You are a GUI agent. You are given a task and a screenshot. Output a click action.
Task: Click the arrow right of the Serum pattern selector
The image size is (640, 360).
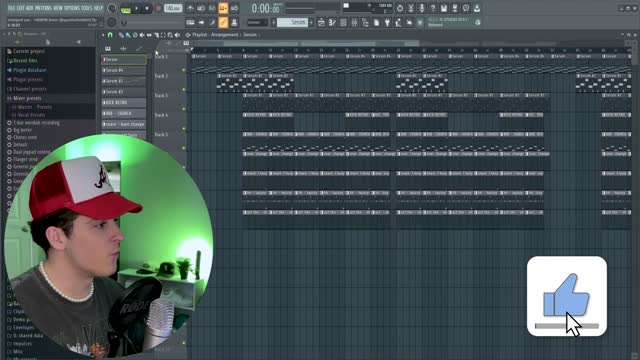(x=311, y=22)
